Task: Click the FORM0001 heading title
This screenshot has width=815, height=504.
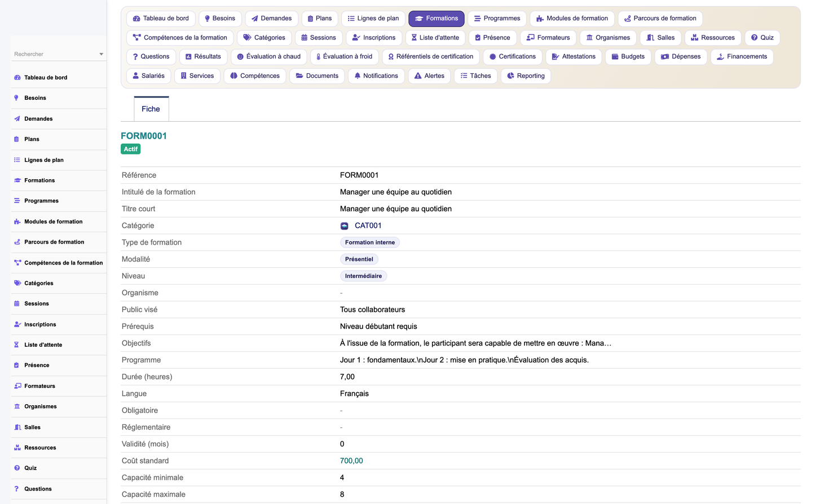Action: (144, 136)
